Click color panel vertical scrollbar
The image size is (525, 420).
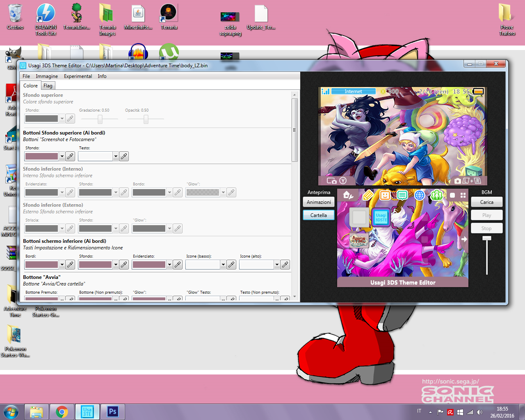click(x=294, y=129)
